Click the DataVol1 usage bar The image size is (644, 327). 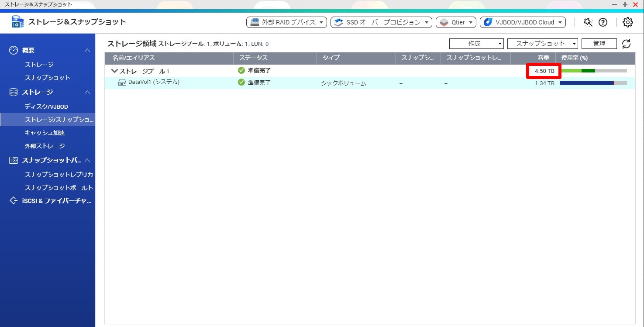click(593, 83)
